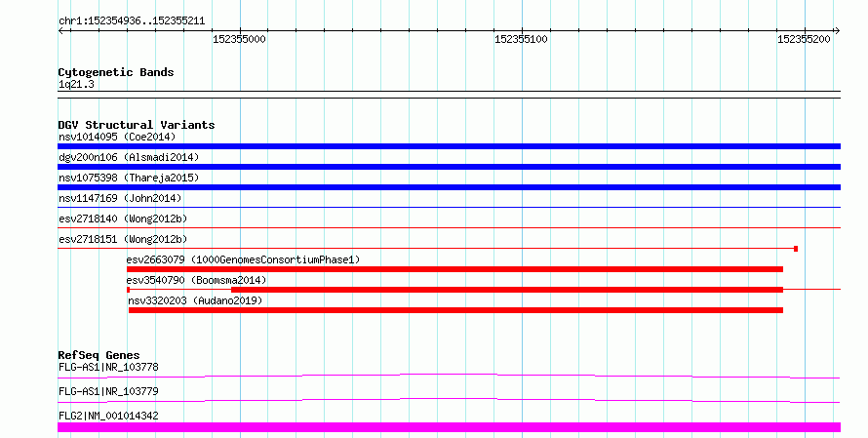Click the left arrow on the ruler
Image resolution: width=868 pixels, height=438 pixels.
pyautogui.click(x=60, y=31)
